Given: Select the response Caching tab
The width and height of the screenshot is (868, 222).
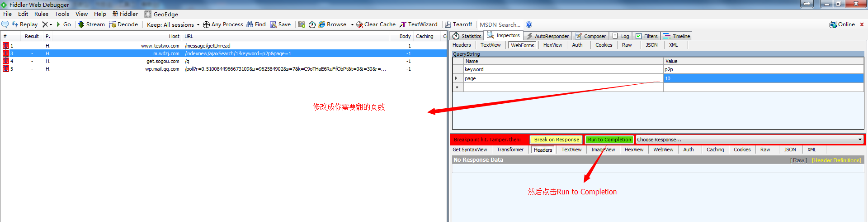Looking at the screenshot, I should (715, 150).
